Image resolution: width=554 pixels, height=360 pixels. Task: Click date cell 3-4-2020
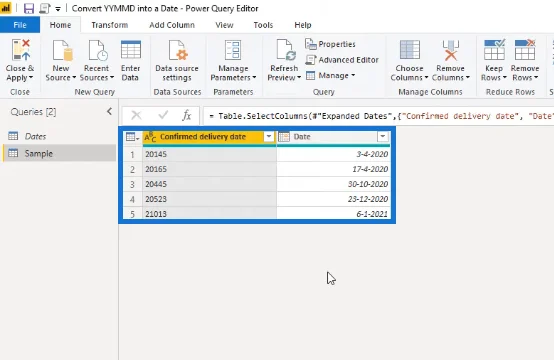point(334,154)
